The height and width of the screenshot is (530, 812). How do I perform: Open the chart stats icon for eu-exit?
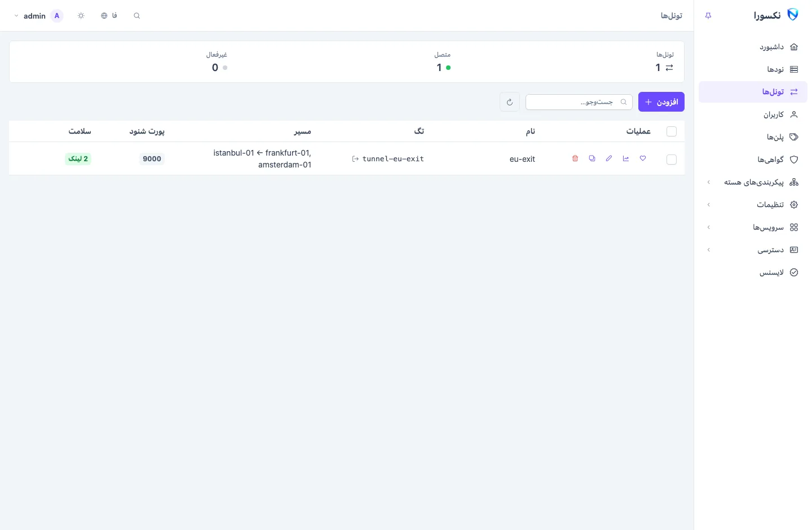tap(626, 158)
